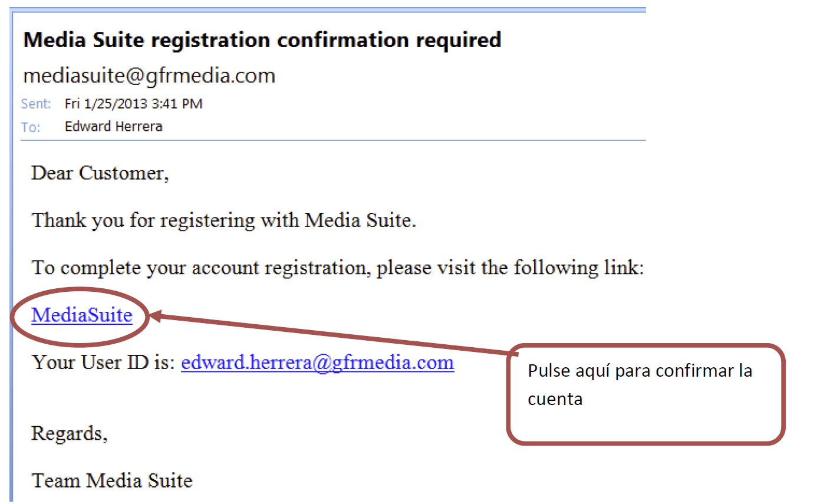Select the email subject heading text
This screenshot has height=504, width=817.
click(262, 40)
